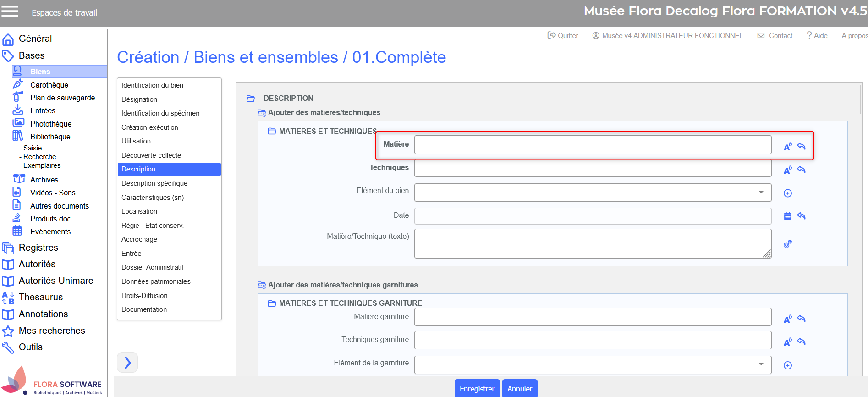Click the undo arrow beside Techniques field
Viewport: 868px width, 397px height.
coord(801,170)
